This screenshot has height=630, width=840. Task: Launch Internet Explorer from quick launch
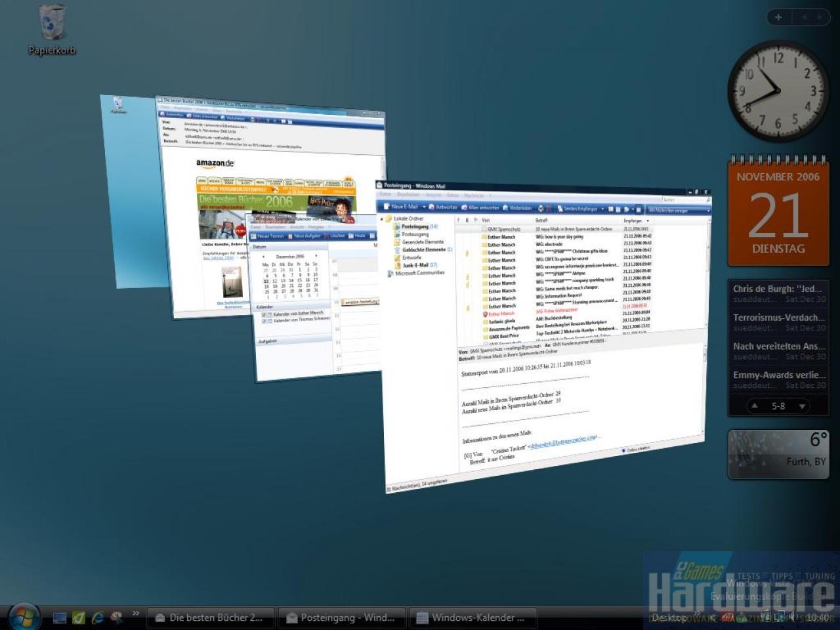(98, 617)
